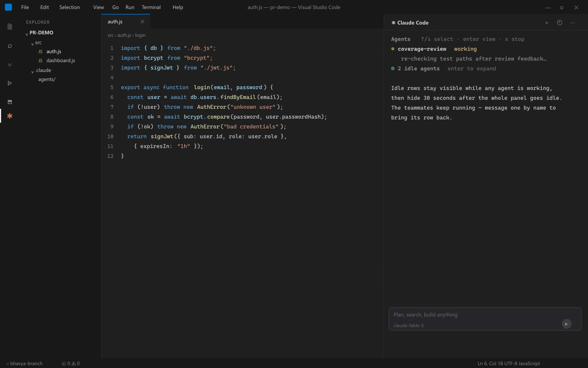Screen dimensions: 588x368
Task: Click the working status label
Action: [x=465, y=49]
